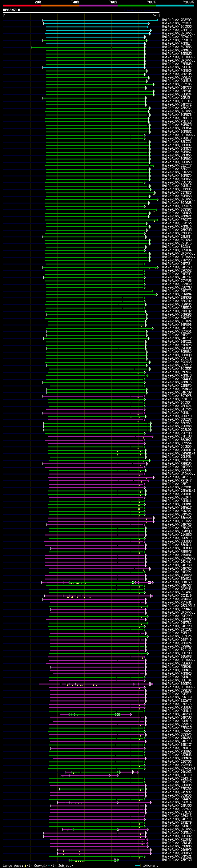
Task: Pick the UniRef100_Q7X996 row label
Action: click(x=177, y=189)
